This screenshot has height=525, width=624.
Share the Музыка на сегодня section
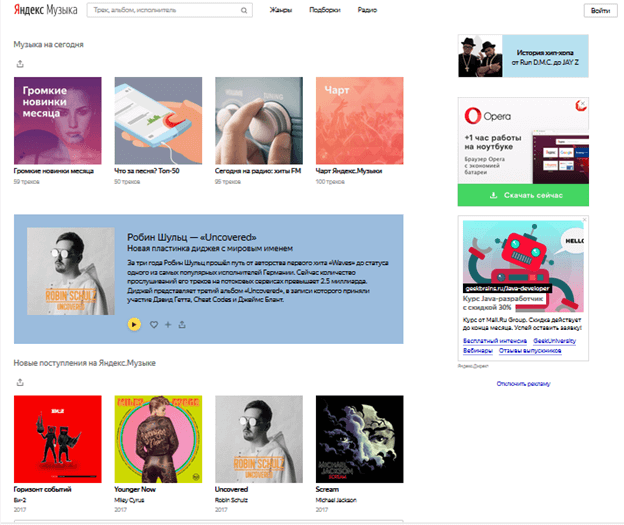pyautogui.click(x=20, y=64)
